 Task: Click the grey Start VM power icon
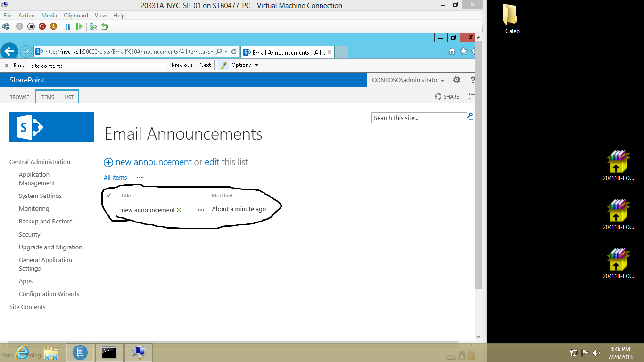click(19, 26)
